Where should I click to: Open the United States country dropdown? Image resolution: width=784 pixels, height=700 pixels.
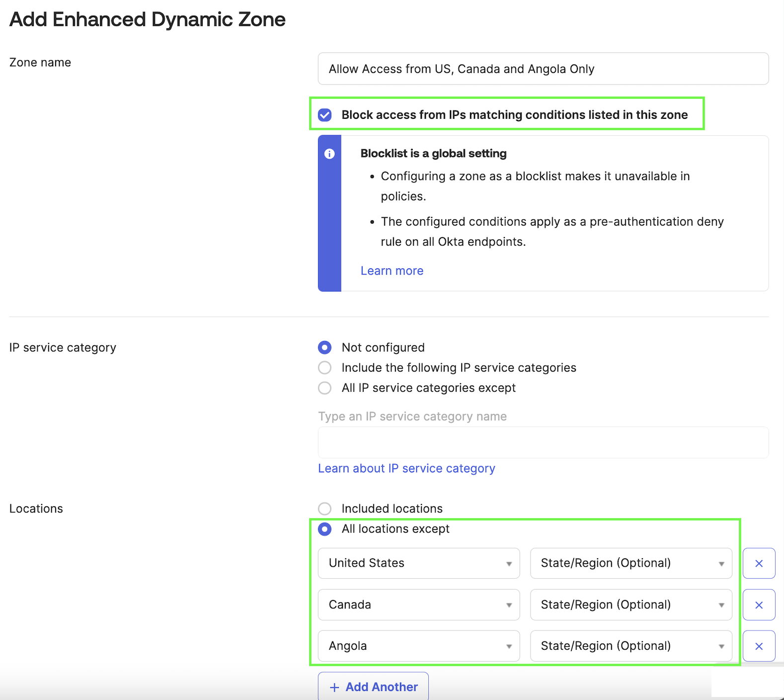coord(419,563)
